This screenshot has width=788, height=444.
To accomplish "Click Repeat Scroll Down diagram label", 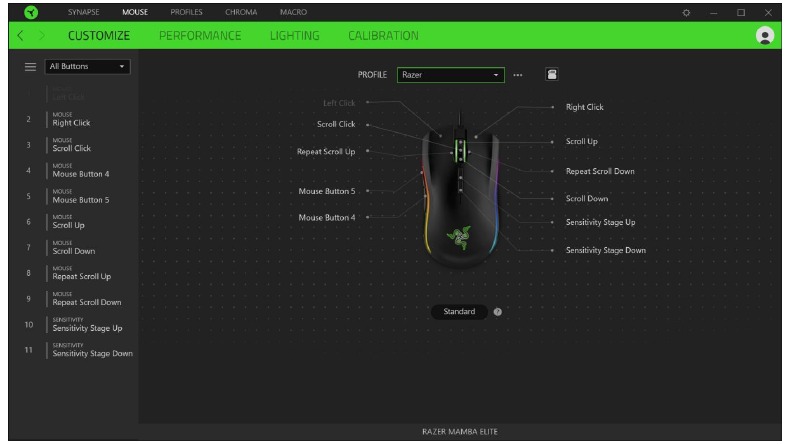I will pyautogui.click(x=600, y=171).
